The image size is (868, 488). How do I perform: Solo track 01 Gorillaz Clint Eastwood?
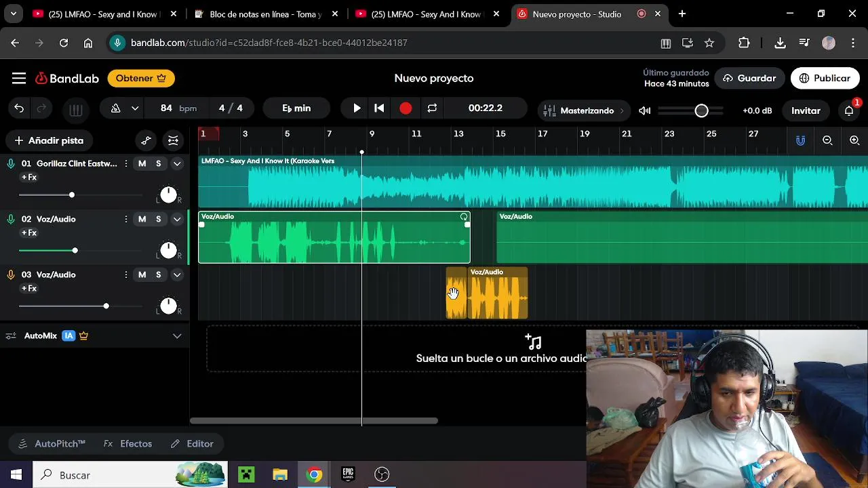(159, 163)
